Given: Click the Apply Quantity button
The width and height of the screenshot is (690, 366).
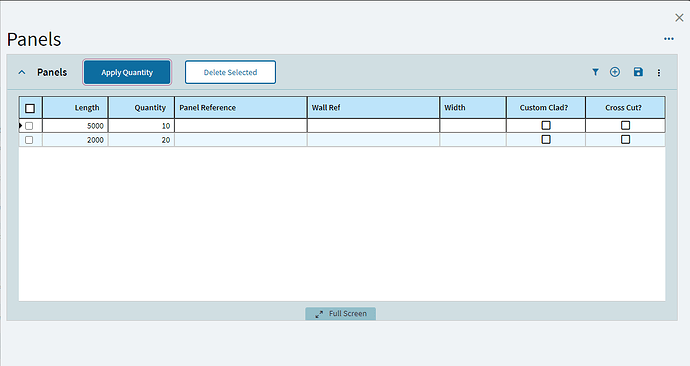Looking at the screenshot, I should click(x=127, y=72).
